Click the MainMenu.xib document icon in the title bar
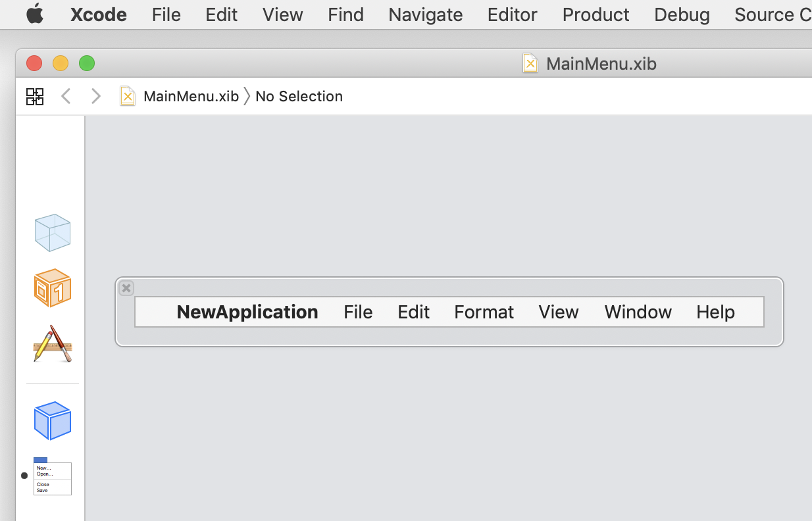 pos(530,63)
